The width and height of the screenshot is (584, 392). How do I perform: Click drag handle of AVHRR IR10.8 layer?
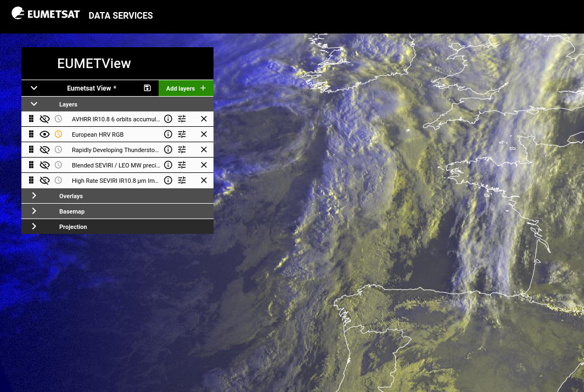pyautogui.click(x=31, y=119)
